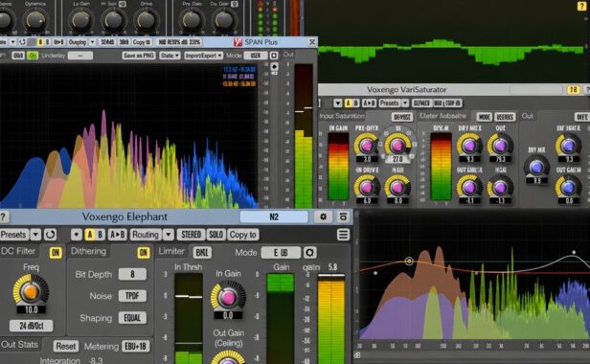This screenshot has height=364, width=590.
Task: Open the 24 dB/Oct slope selector
Action: (x=32, y=326)
